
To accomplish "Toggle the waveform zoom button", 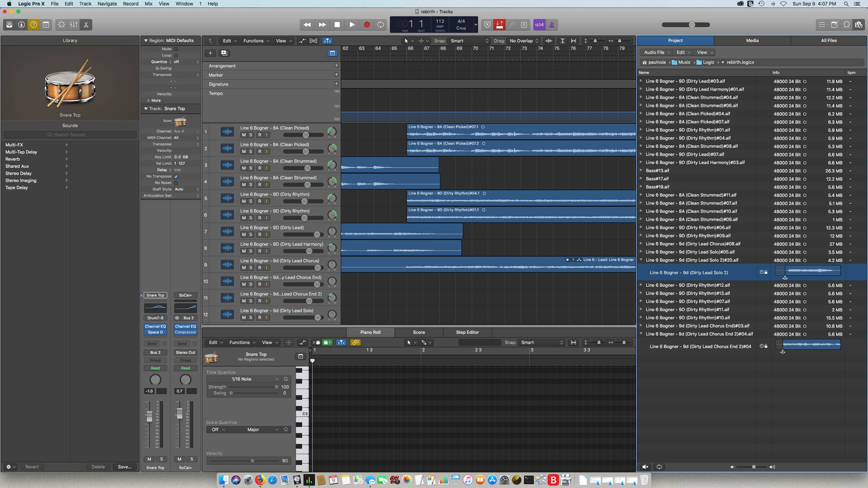I will (x=549, y=41).
